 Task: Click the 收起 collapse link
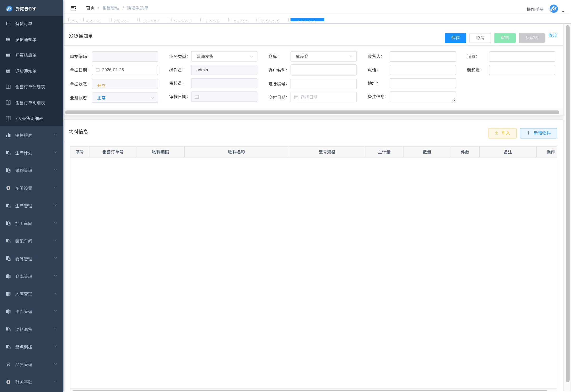552,35
